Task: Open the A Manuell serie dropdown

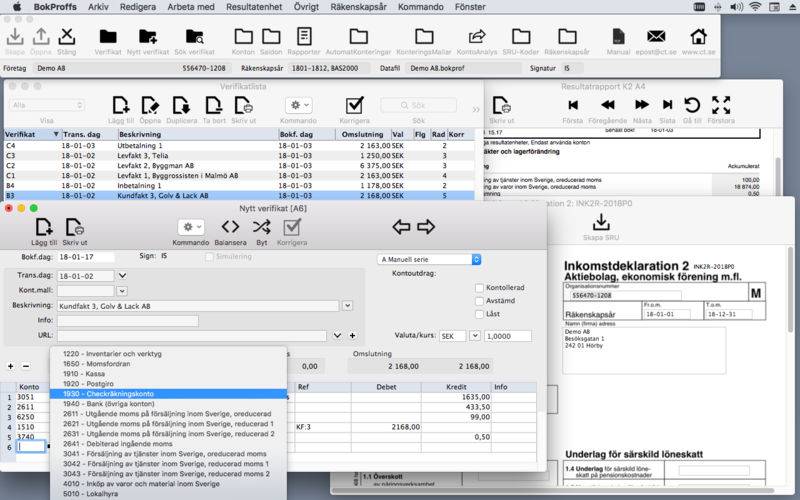Action: [429, 259]
